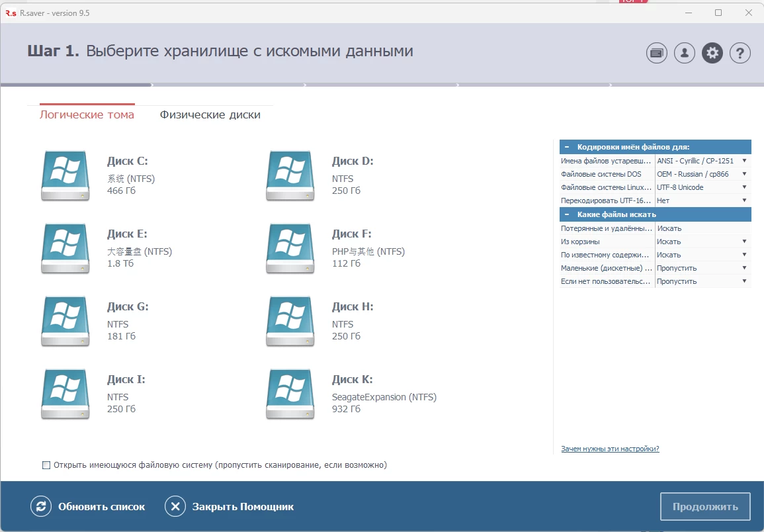The height and width of the screenshot is (532, 764).
Task: Open help with the question mark icon
Action: (x=740, y=54)
